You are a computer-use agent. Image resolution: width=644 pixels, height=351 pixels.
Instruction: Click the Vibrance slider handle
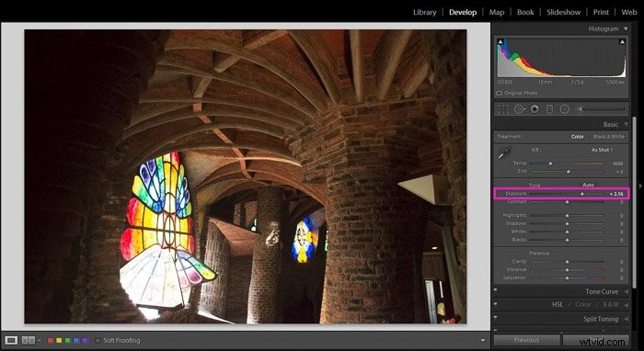[x=568, y=270]
